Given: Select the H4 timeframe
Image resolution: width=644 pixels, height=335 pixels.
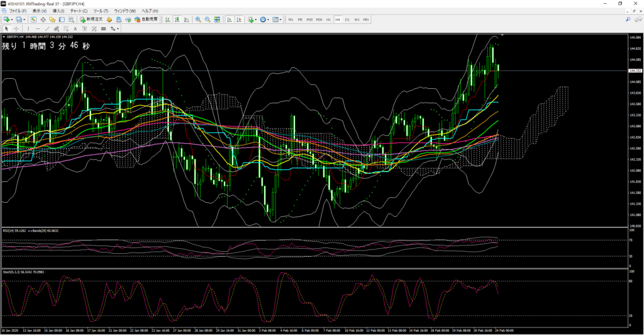Looking at the screenshot, I should pyautogui.click(x=338, y=20).
